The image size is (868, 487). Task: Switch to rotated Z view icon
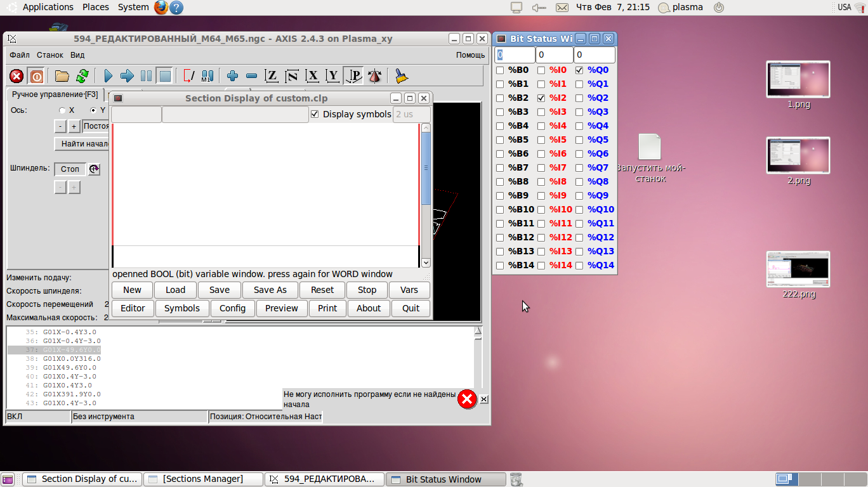(292, 76)
